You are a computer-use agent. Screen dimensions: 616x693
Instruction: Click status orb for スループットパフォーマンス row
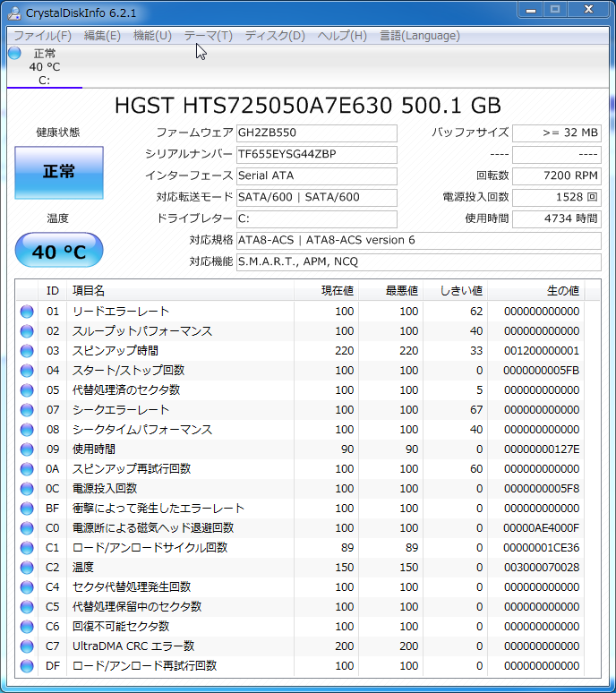[x=27, y=331]
